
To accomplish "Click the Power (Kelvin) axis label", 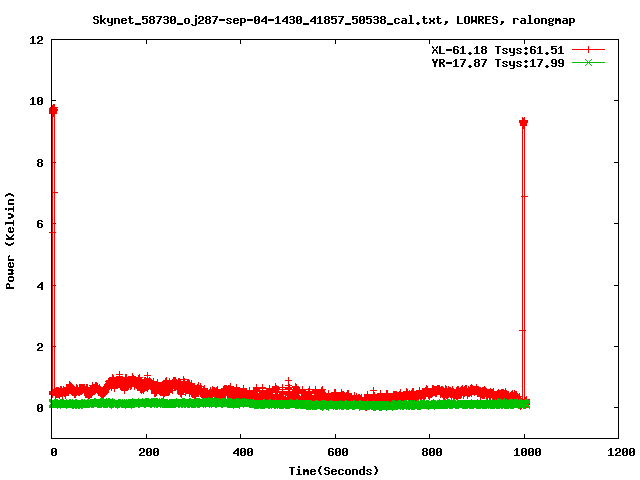I will (10, 241).
